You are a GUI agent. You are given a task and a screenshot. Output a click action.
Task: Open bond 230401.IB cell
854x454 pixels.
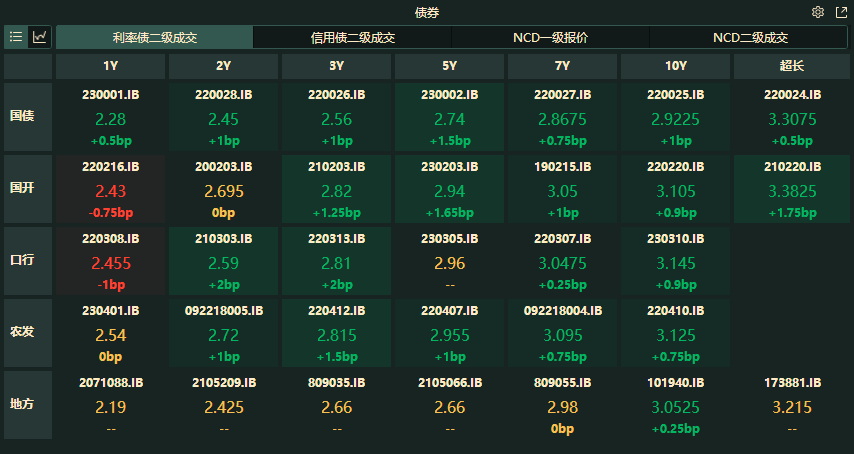pos(111,333)
